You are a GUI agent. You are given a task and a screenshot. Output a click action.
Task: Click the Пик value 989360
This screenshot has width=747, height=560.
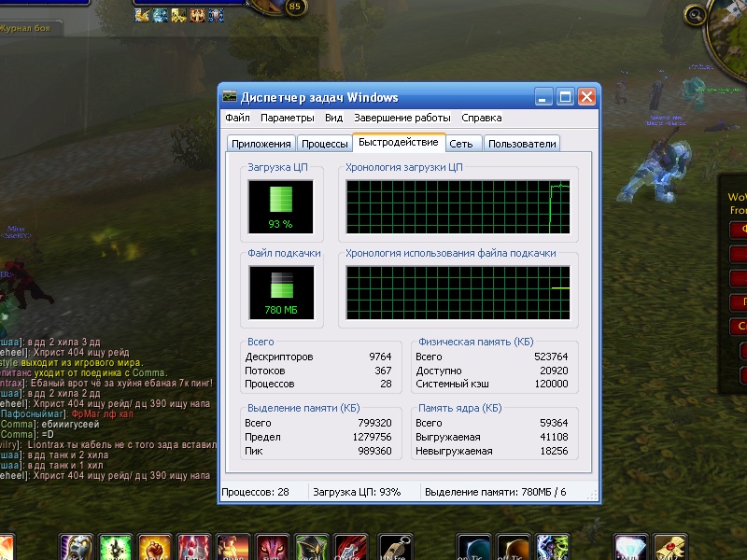[374, 451]
